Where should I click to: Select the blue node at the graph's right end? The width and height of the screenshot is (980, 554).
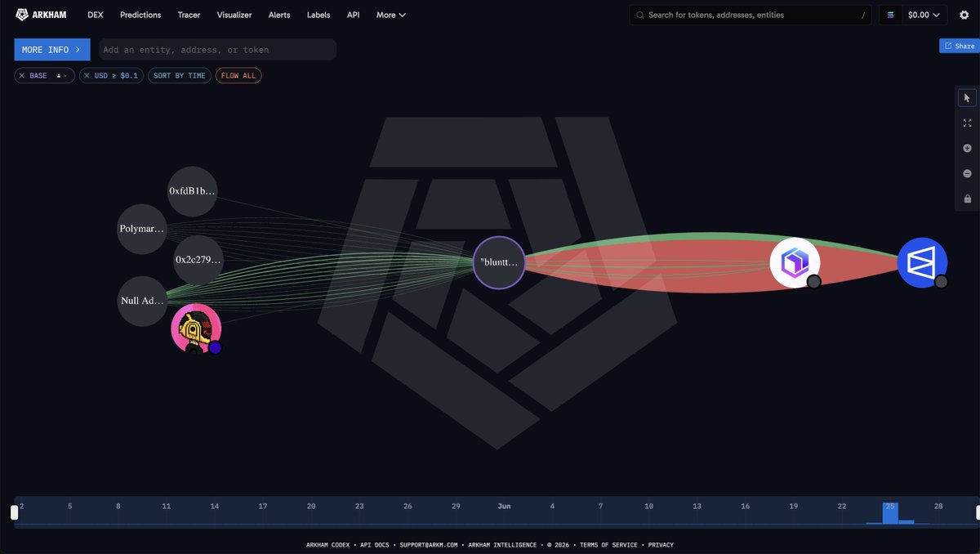922,263
